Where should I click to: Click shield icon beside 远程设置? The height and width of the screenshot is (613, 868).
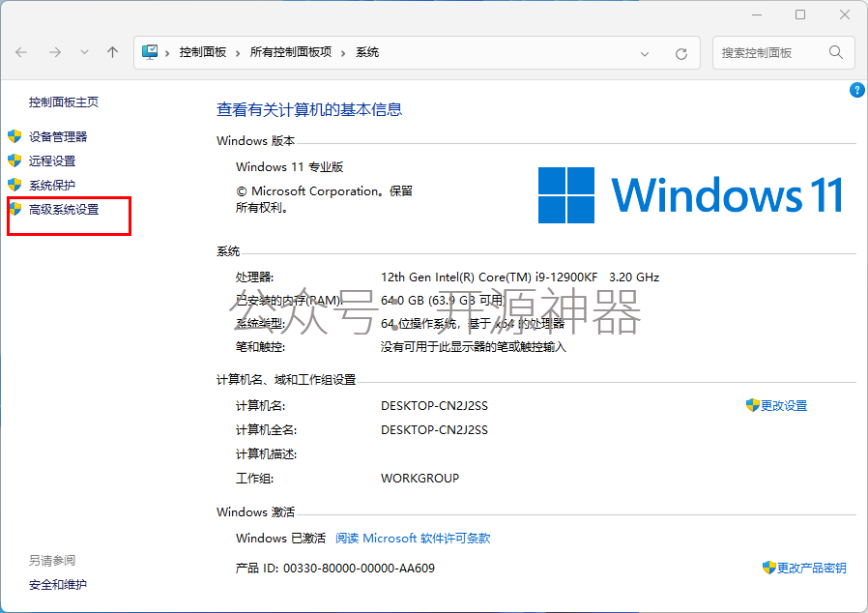coord(14,161)
